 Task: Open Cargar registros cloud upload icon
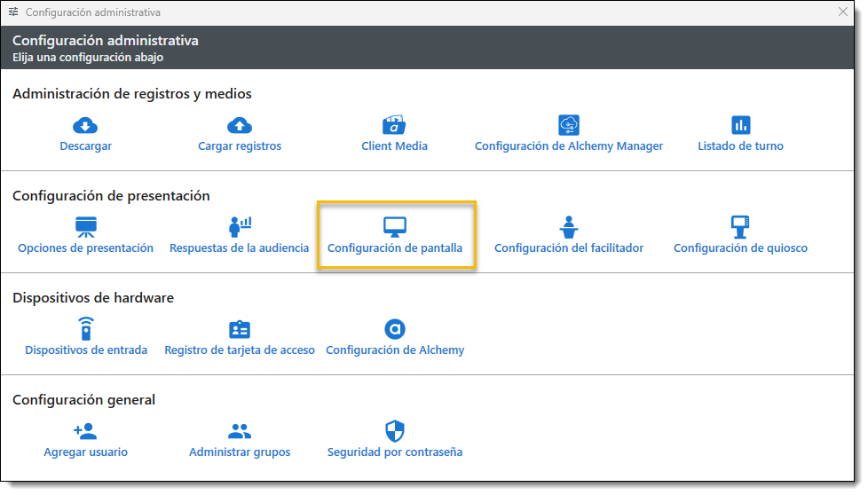click(240, 125)
